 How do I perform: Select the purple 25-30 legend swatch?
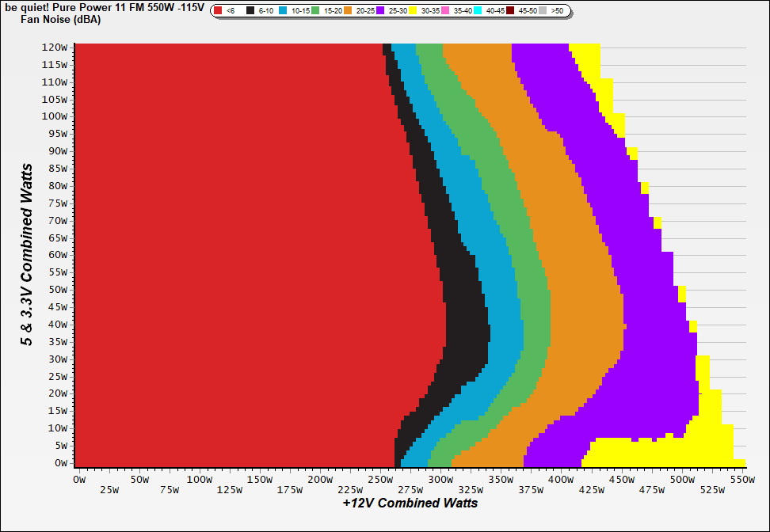coord(380,12)
